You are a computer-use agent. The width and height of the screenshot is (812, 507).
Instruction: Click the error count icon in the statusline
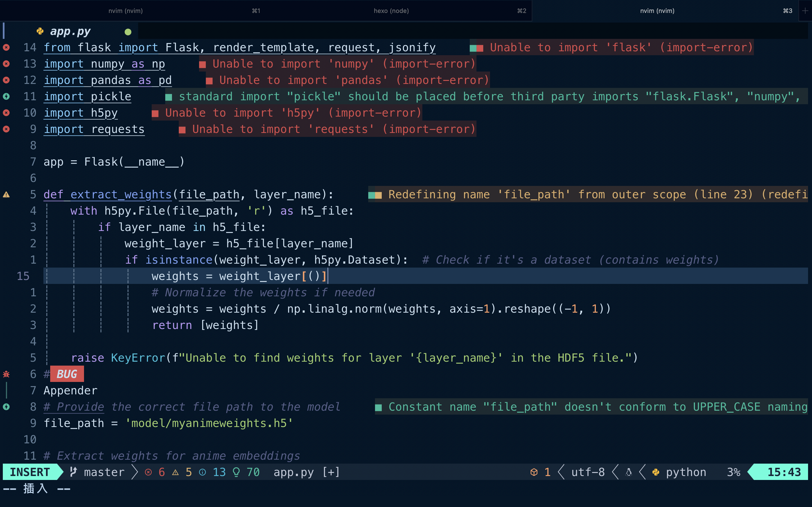(x=148, y=472)
